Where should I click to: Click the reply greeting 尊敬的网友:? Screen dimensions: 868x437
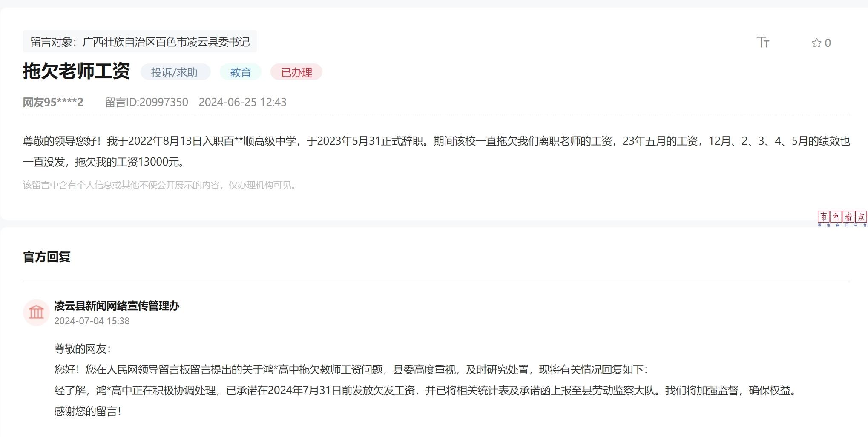click(83, 349)
